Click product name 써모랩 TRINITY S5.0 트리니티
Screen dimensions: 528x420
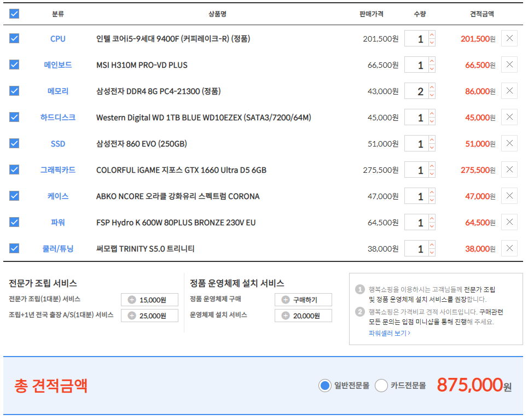tap(145, 249)
